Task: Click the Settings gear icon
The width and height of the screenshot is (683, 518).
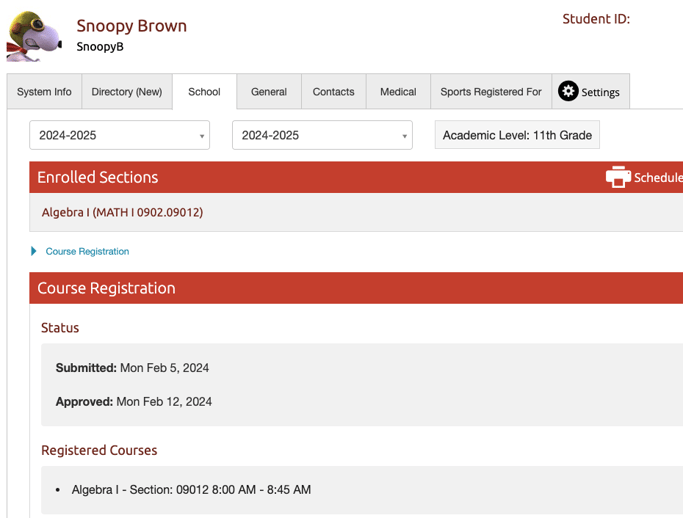Action: coord(568,91)
